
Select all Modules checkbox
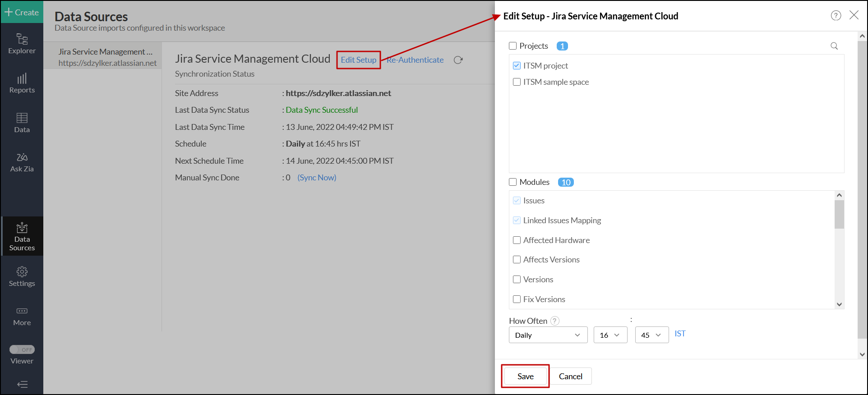click(x=512, y=182)
